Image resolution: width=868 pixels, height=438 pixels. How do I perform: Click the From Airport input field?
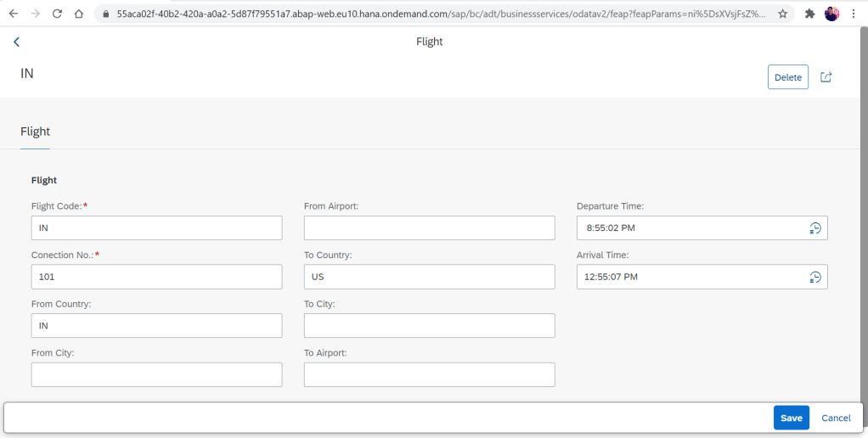[429, 228]
